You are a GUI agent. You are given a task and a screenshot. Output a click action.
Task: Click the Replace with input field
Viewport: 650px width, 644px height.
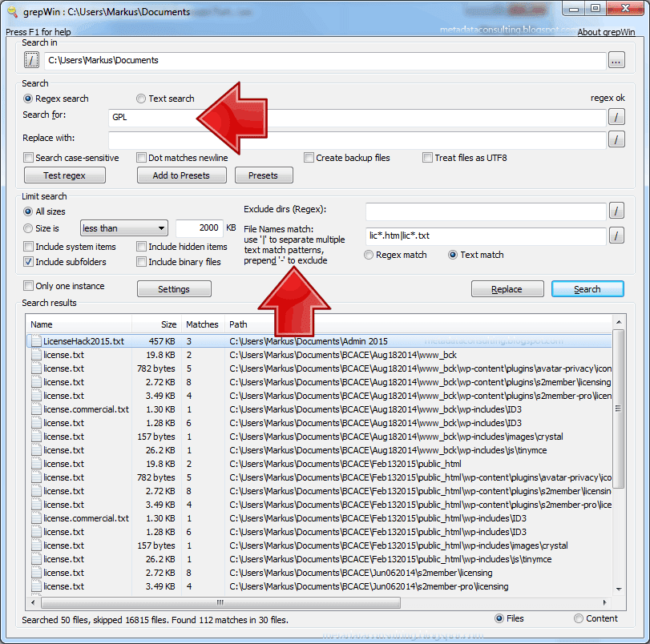357,139
